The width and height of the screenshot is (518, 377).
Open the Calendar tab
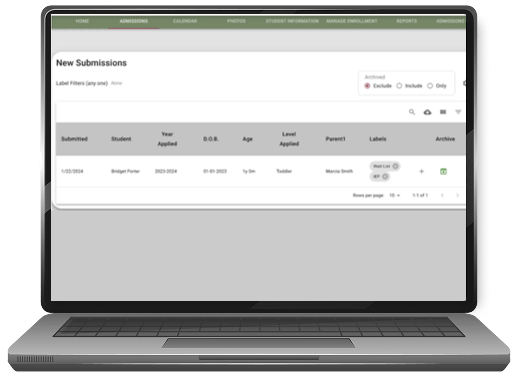tap(185, 21)
